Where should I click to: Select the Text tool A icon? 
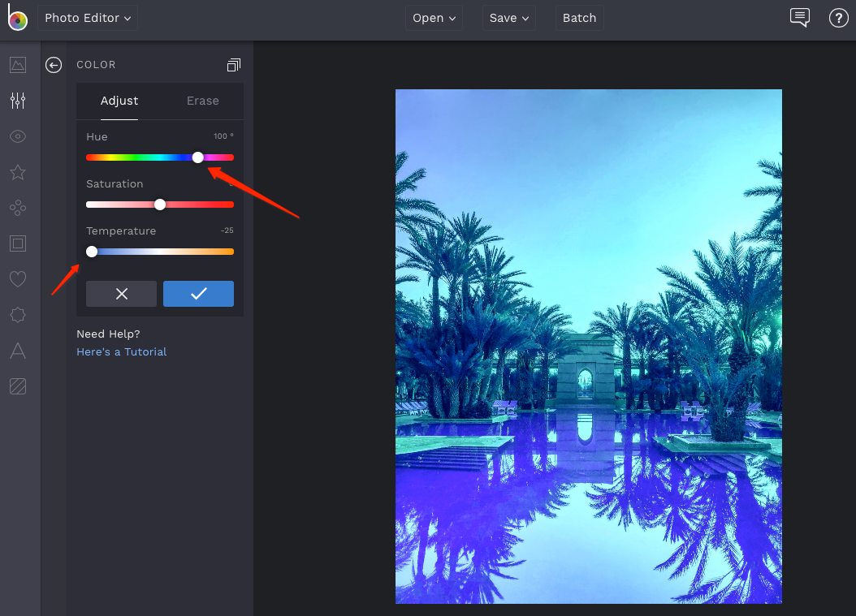pos(18,351)
